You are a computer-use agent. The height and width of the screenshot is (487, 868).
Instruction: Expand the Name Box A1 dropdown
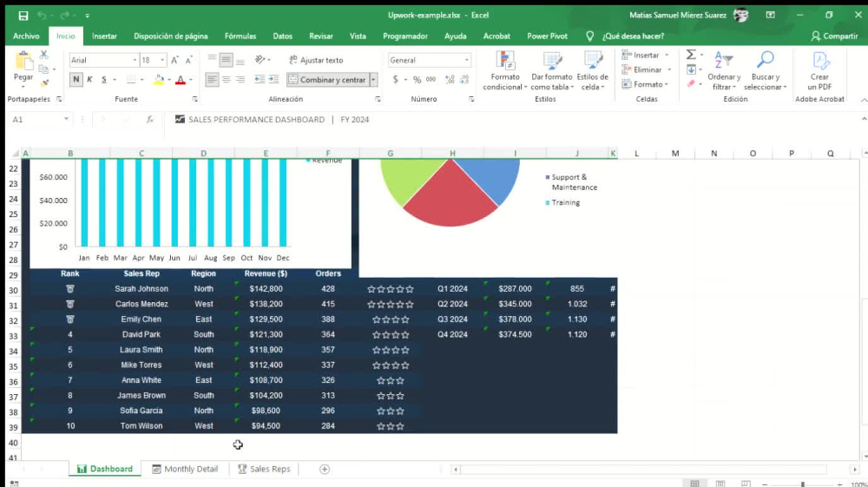(x=66, y=120)
